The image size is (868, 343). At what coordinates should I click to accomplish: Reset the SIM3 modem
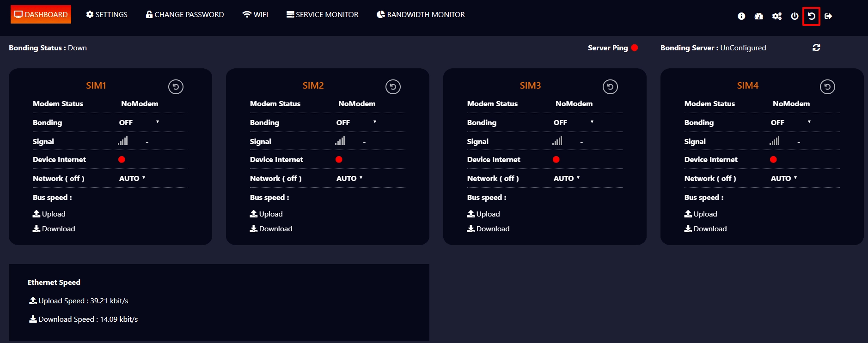tap(610, 87)
